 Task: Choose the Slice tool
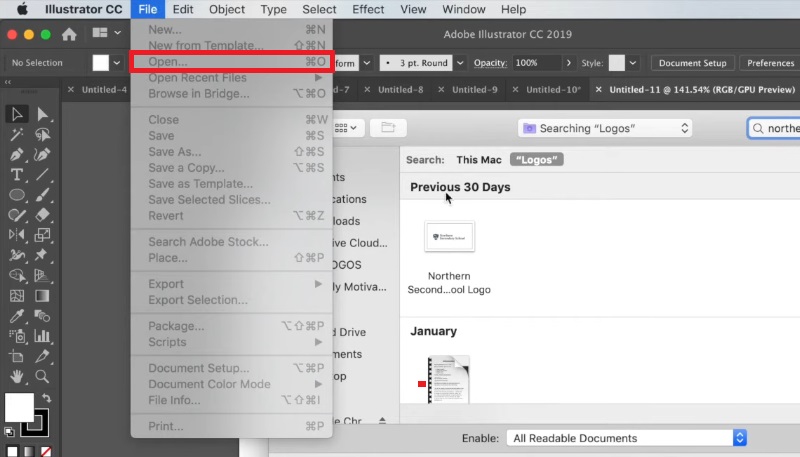42,356
